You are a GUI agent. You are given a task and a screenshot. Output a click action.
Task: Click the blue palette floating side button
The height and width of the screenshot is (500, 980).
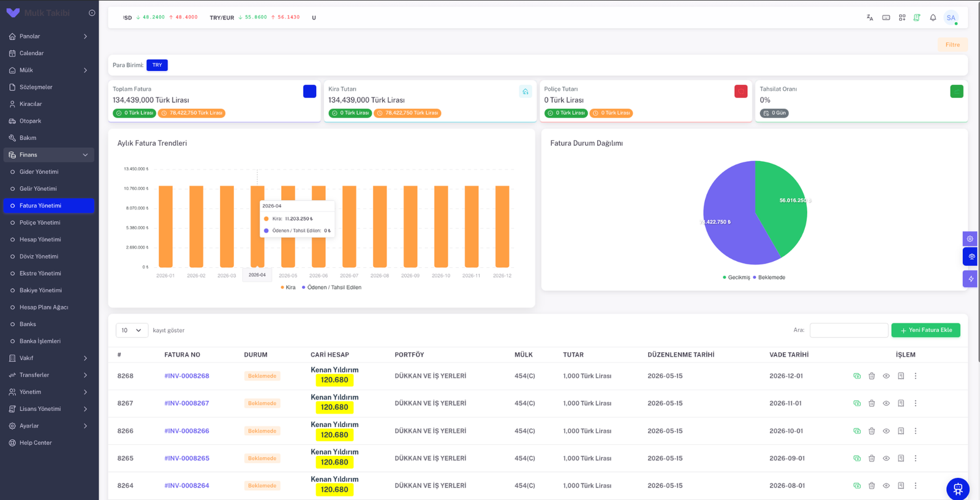tap(970, 257)
